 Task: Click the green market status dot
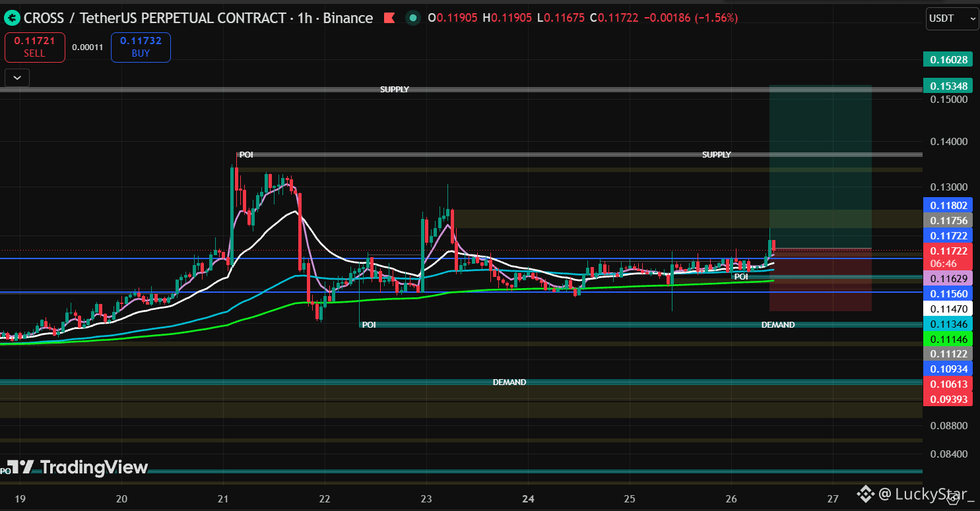tap(412, 18)
